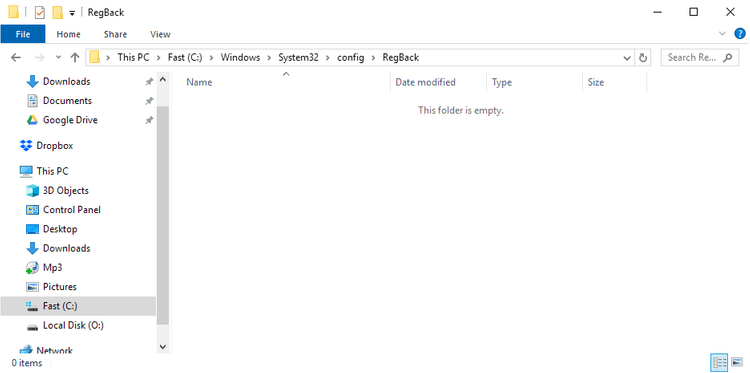
Task: Open the recent locations dropdown arrow
Action: 58,57
